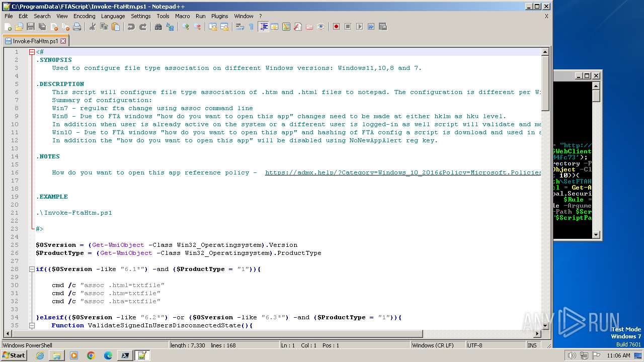
Task: Click the taskbar clock showing 11:06 AM
Action: [618, 355]
